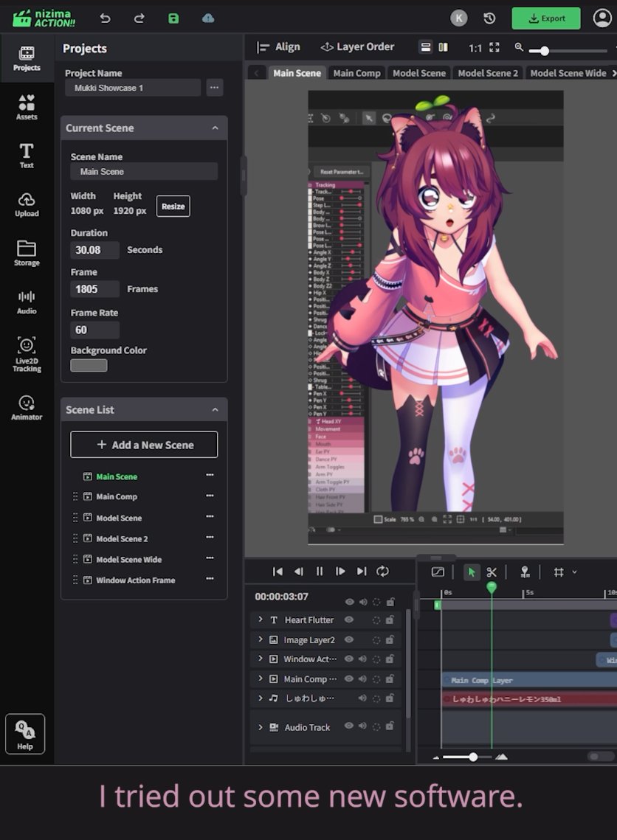Image resolution: width=617 pixels, height=840 pixels.
Task: Enable loop playback in the transport controls
Action: [383, 572]
